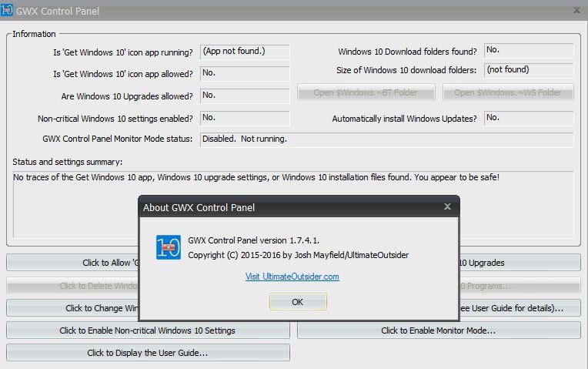Click 'GWX Control Panel version 1.7.4.1.' text
Image resolution: width=588 pixels, height=369 pixels.
253,240
